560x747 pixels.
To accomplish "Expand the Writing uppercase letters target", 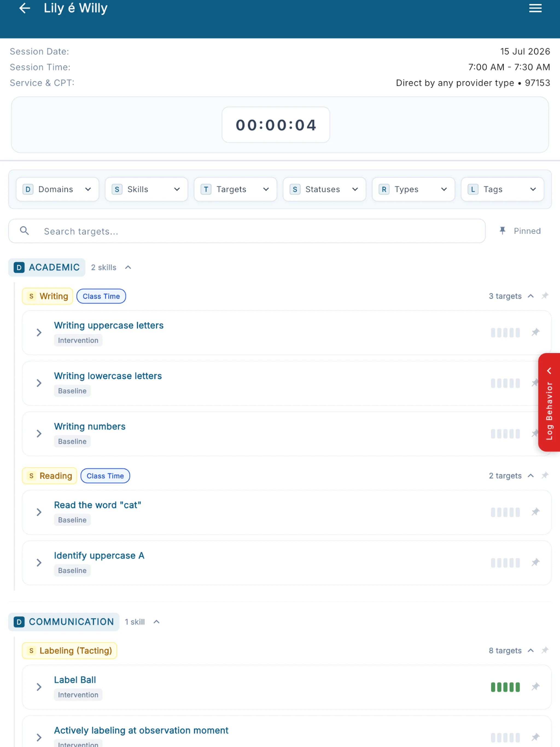I will [x=39, y=333].
